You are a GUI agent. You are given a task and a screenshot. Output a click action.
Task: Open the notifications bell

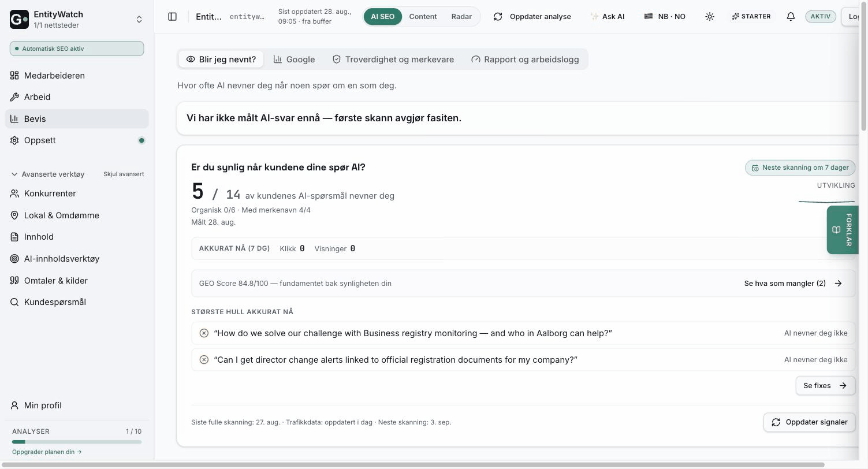[791, 17]
